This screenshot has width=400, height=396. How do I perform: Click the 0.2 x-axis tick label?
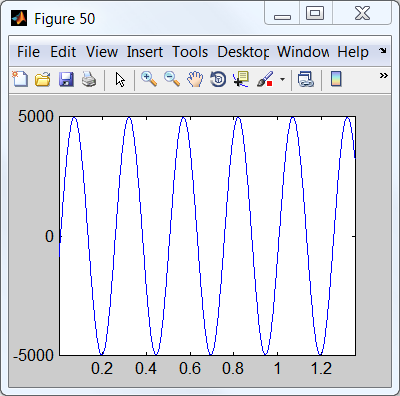(102, 369)
